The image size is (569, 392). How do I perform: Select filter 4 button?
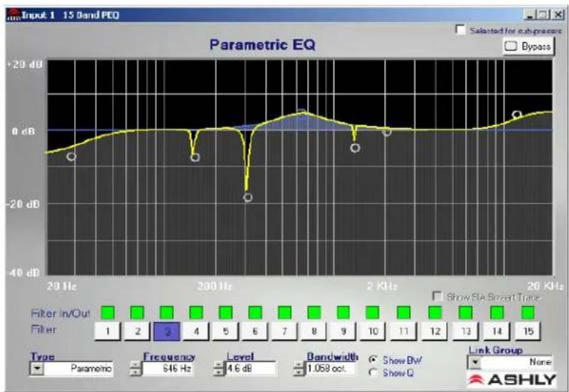[196, 331]
